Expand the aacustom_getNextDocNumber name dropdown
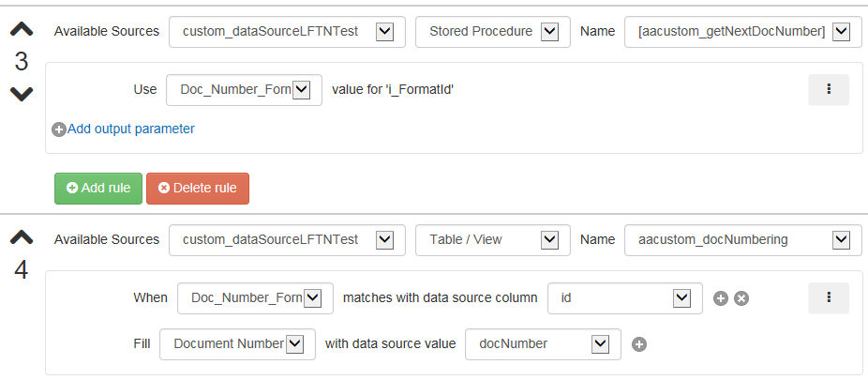This screenshot has width=868, height=380. pyautogui.click(x=743, y=32)
